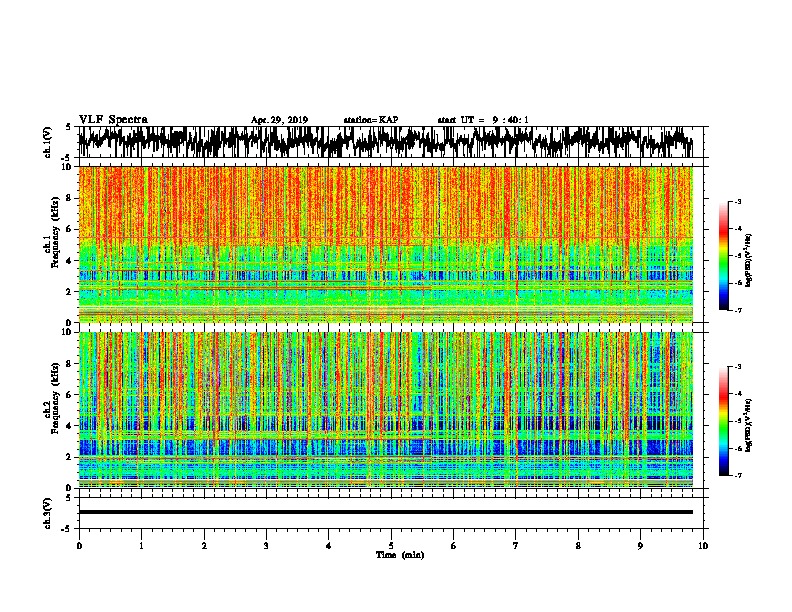This screenshot has width=792, height=612.
Task: Click the time axis tick label "4"
Action: 329,546
